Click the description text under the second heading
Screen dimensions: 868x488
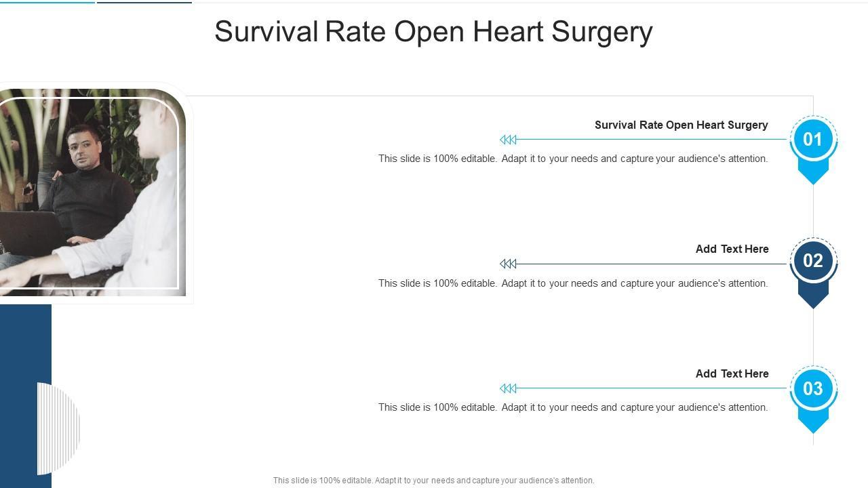tap(573, 283)
